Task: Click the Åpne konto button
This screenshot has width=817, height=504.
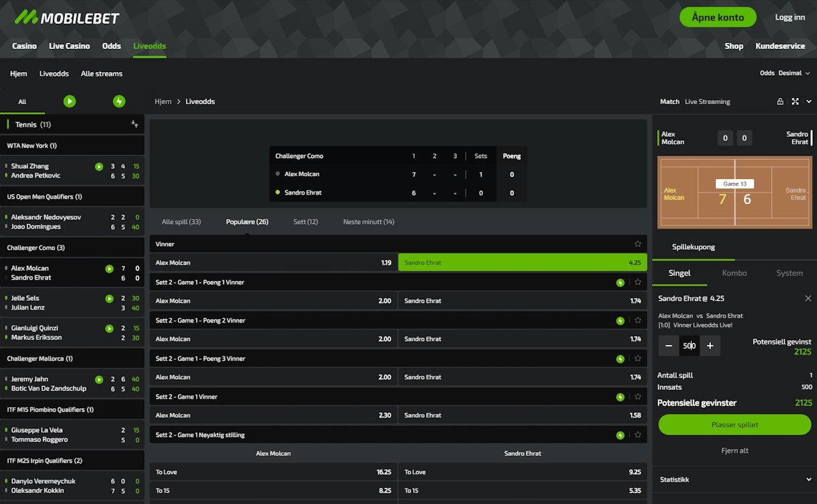Action: tap(718, 17)
